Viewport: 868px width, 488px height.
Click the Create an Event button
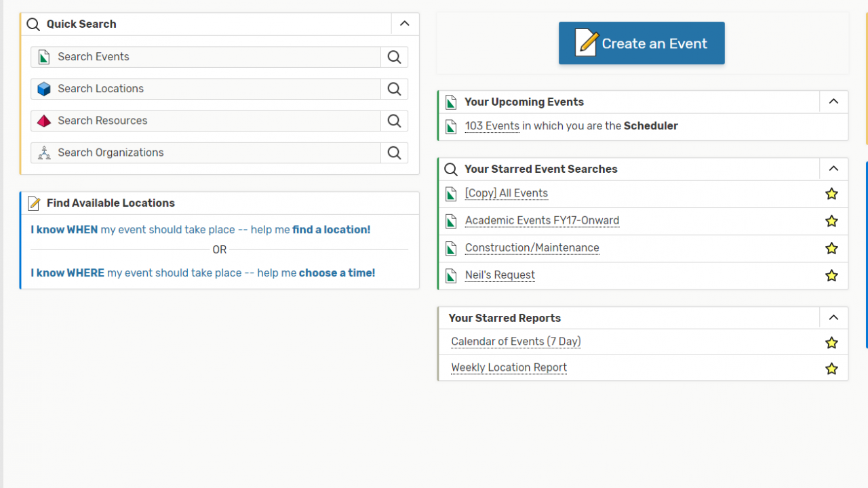pyautogui.click(x=642, y=43)
